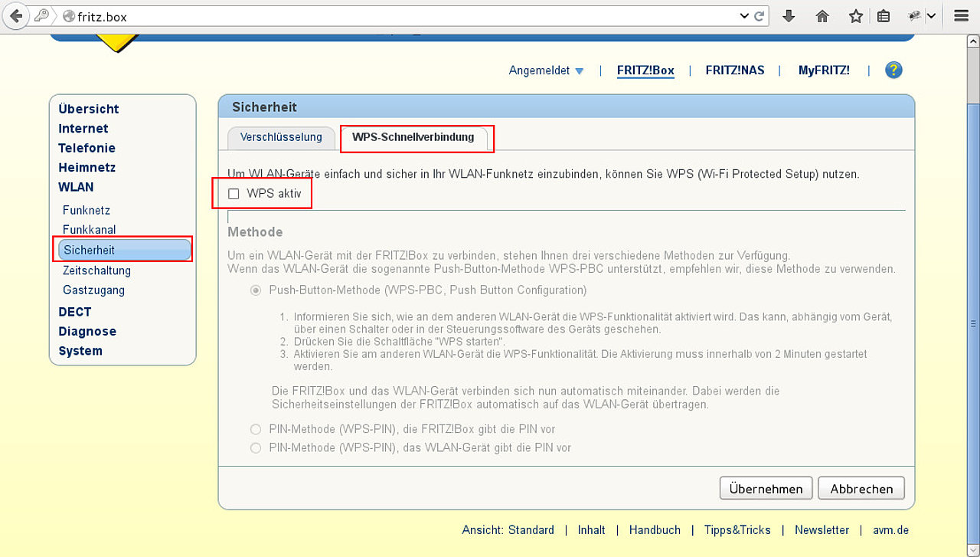
Task: Open the Tipps&Tricks footer link
Action: (737, 530)
